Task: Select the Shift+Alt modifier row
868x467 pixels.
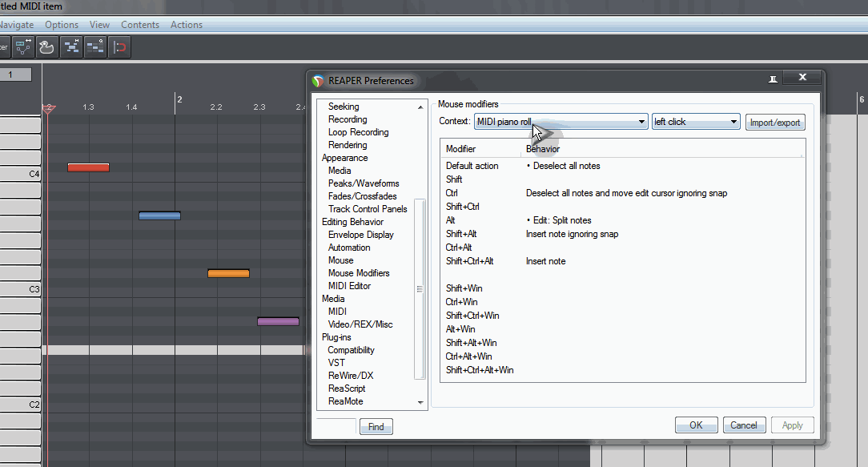Action: pyautogui.click(x=623, y=234)
